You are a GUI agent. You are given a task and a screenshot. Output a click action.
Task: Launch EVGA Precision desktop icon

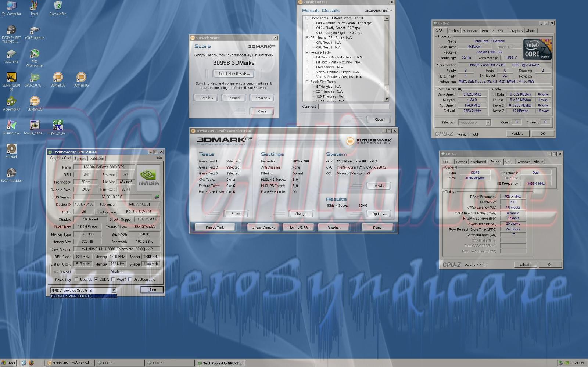[11, 175]
